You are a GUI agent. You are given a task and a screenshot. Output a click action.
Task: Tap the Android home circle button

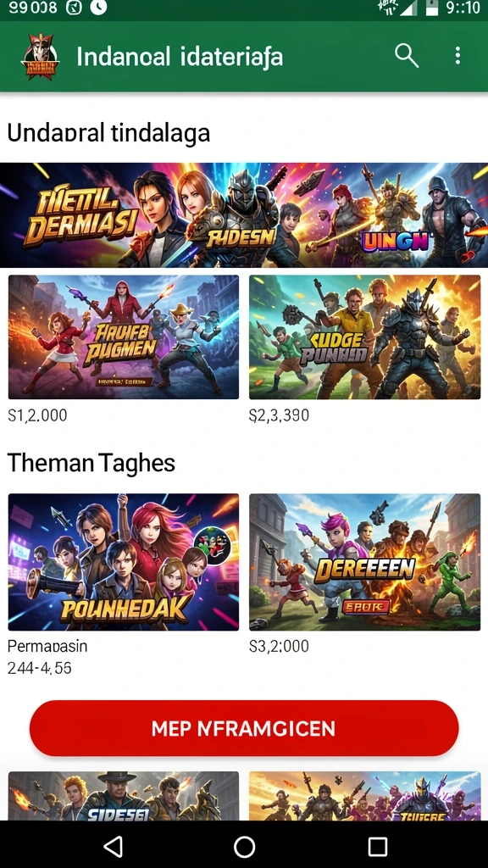[x=244, y=847]
